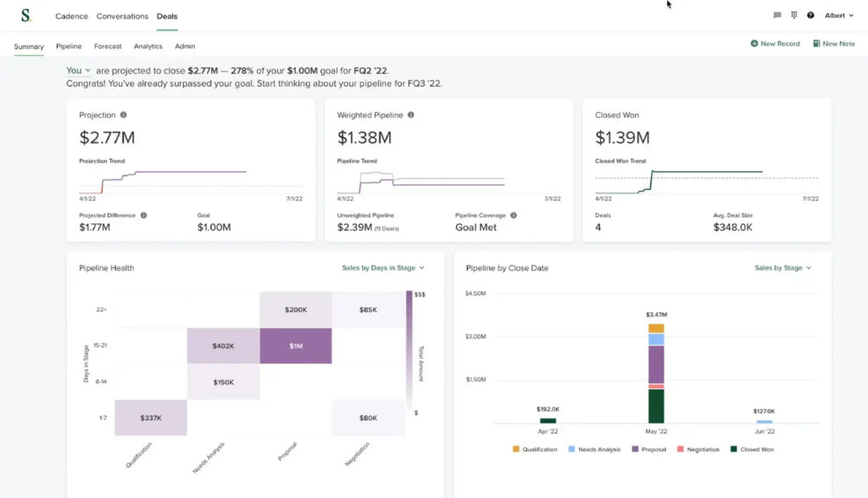Screen dimensions: 868x498
Task: Go to the Conversations menu
Action: pyautogui.click(x=122, y=16)
